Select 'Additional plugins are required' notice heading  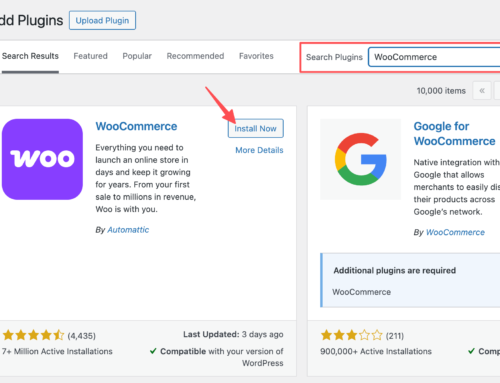(x=395, y=270)
